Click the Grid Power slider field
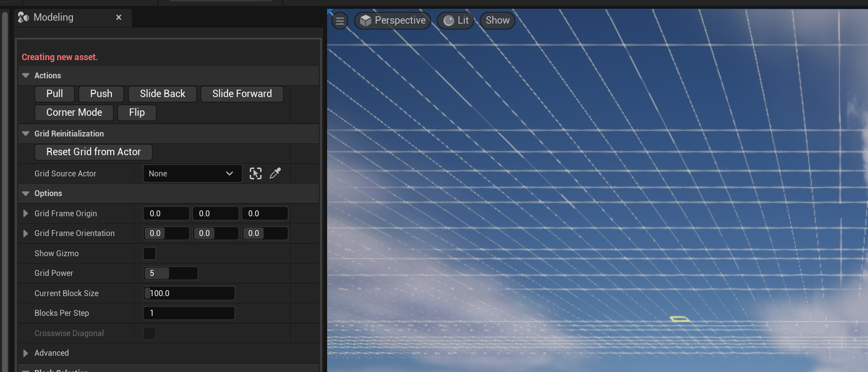868x372 pixels. (170, 273)
